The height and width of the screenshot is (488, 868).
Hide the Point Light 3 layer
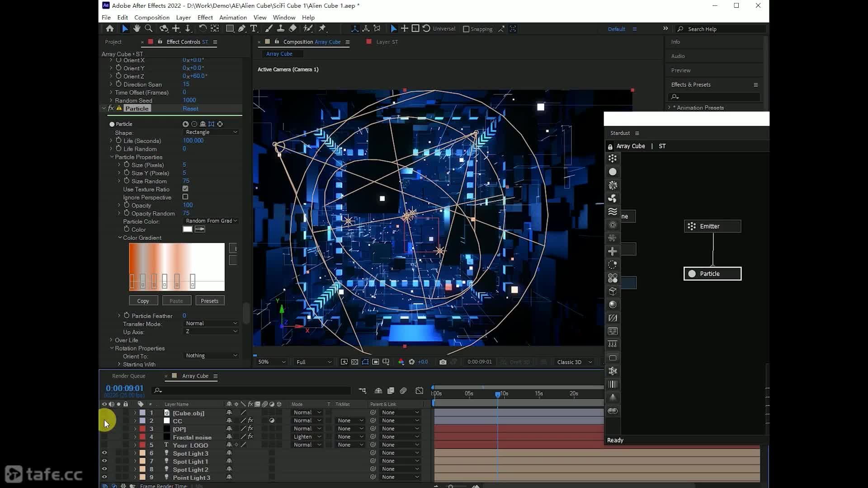(x=104, y=478)
